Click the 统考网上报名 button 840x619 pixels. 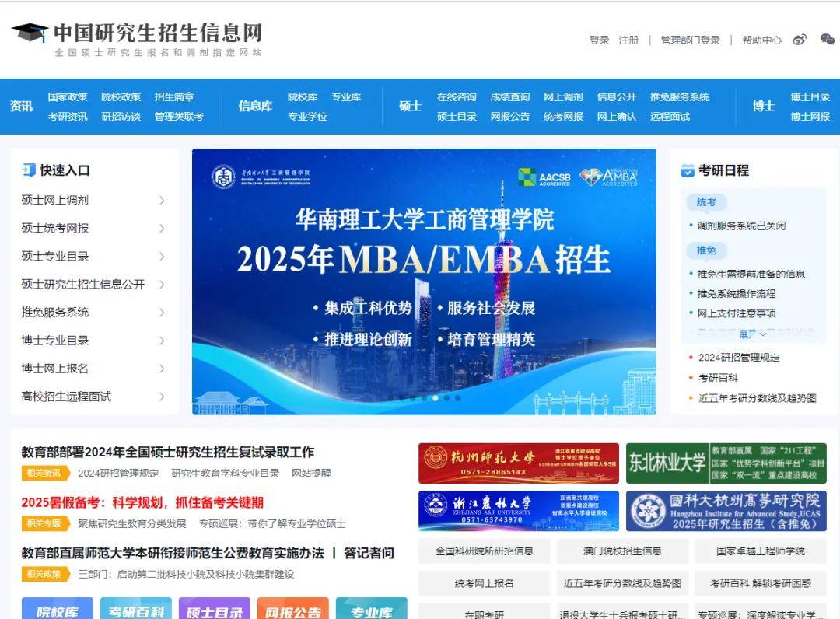tap(484, 583)
